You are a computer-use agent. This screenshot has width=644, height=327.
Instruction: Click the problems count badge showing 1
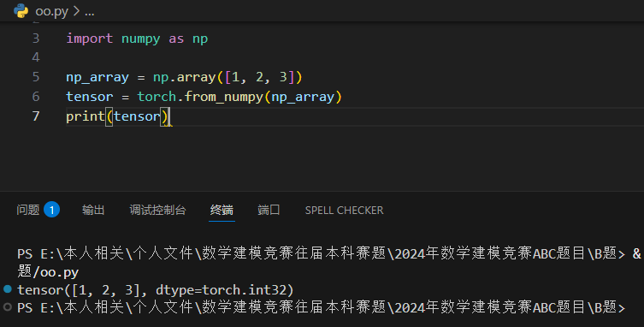(52, 210)
